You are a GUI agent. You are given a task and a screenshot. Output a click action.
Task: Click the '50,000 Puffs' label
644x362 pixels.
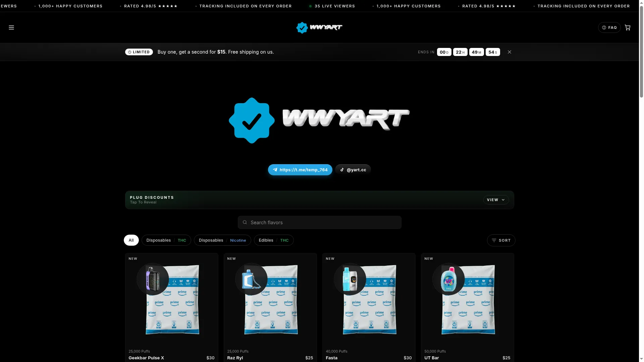pyautogui.click(x=435, y=351)
